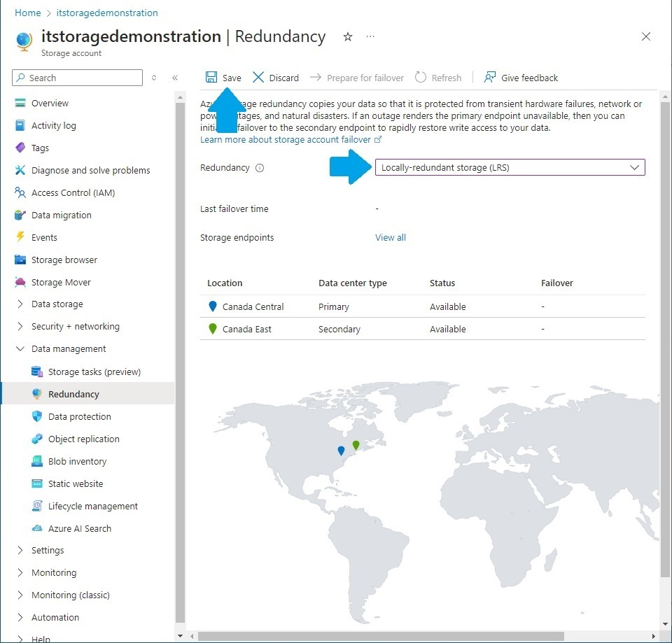Click View all storage endpoints link
672x643 pixels.
tap(391, 237)
